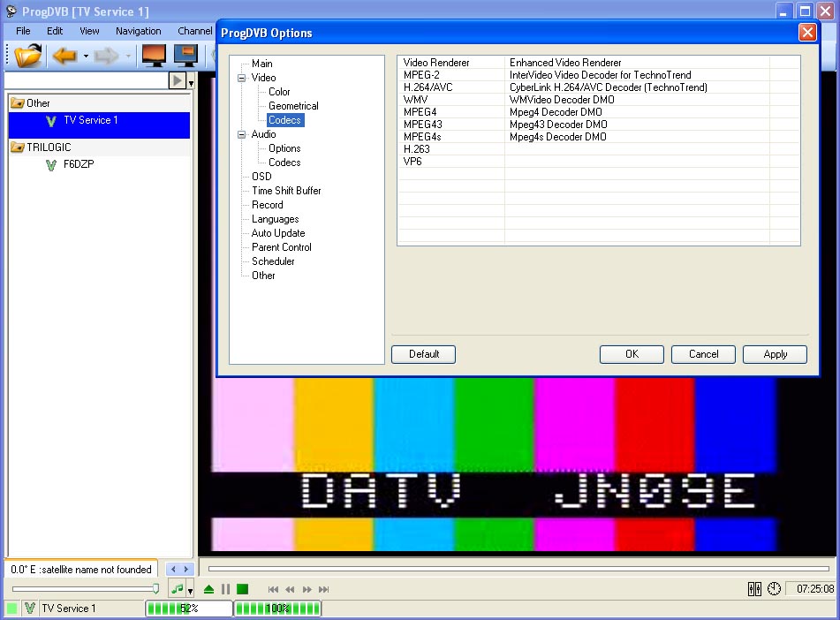This screenshot has height=620, width=840.
Task: Click the second monitor icon with blue screen
Action: pyautogui.click(x=185, y=56)
